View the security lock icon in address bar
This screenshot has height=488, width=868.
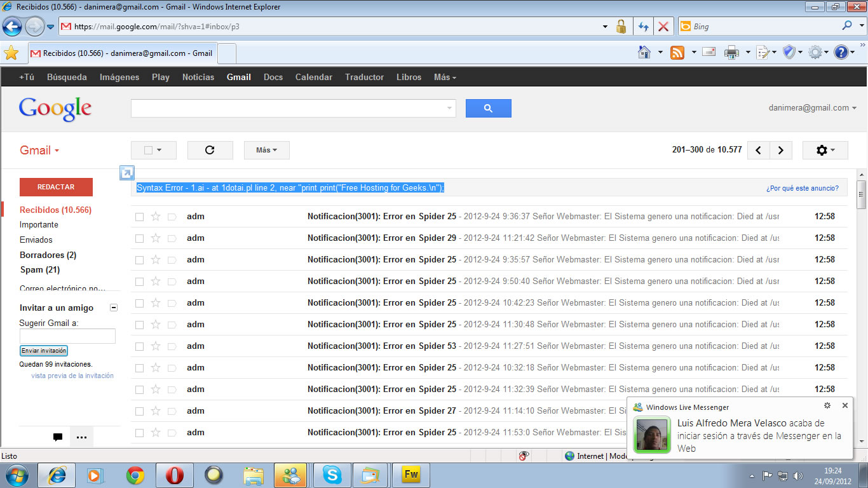(621, 27)
